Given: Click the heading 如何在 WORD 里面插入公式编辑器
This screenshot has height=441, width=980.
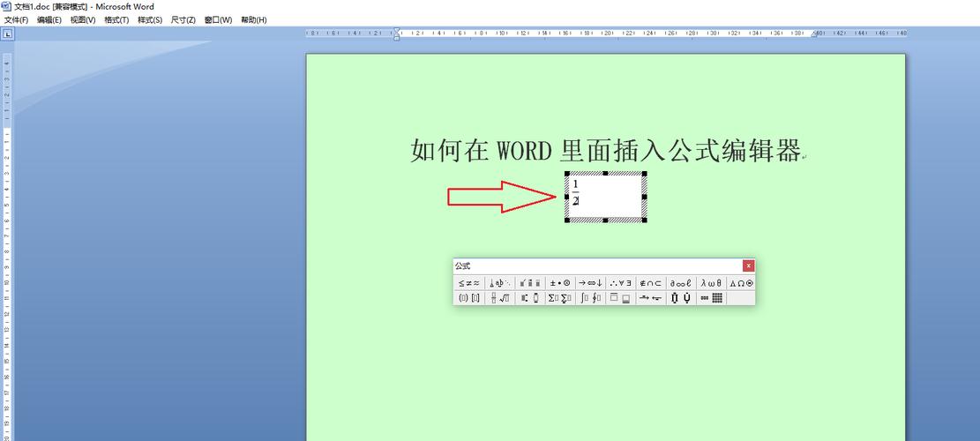Looking at the screenshot, I should click(x=606, y=151).
